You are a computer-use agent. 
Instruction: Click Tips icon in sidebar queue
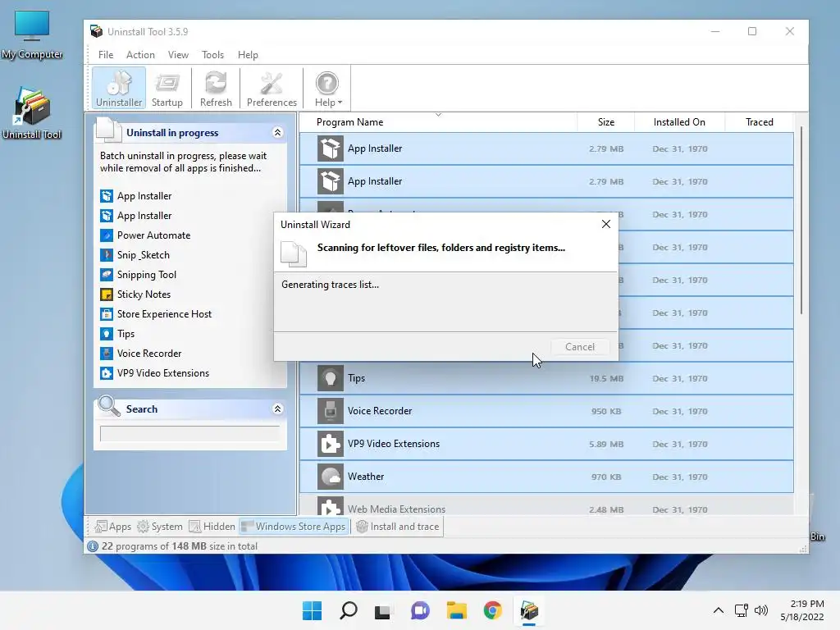point(107,334)
